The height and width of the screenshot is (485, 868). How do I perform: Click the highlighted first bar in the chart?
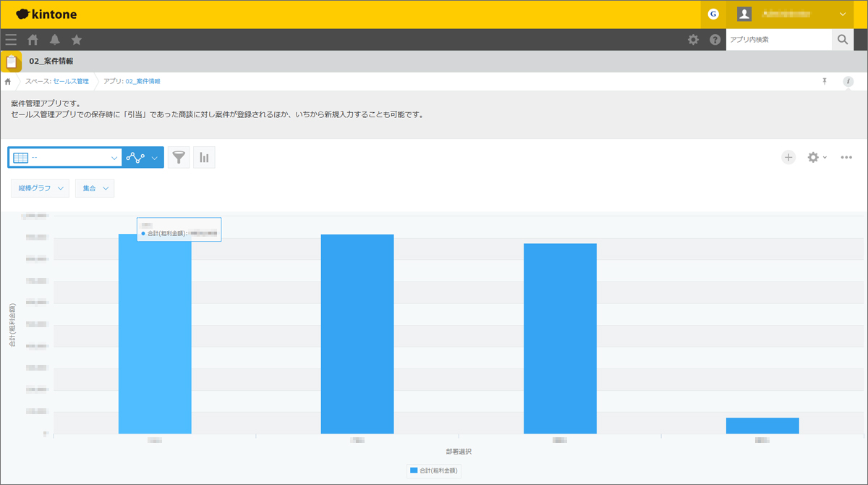pos(155,334)
